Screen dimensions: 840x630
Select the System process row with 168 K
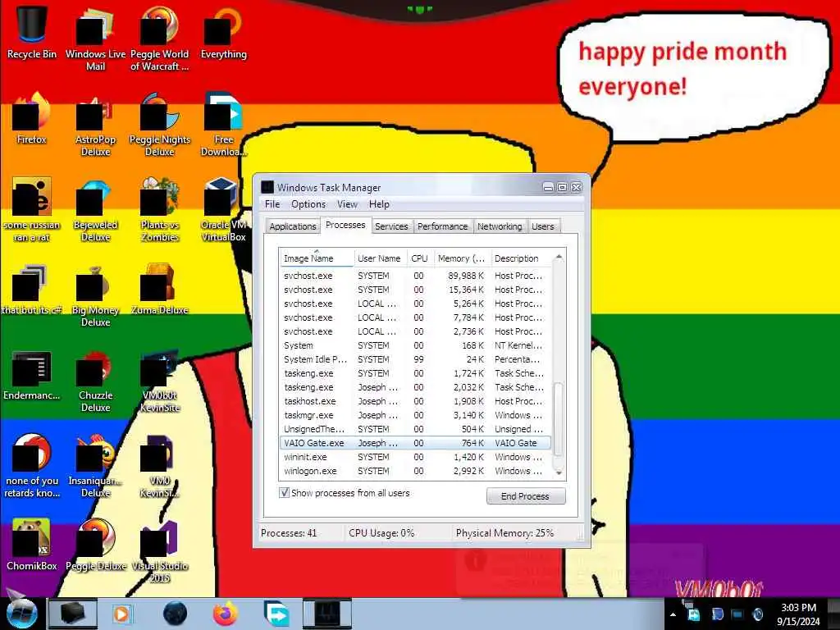(x=416, y=345)
